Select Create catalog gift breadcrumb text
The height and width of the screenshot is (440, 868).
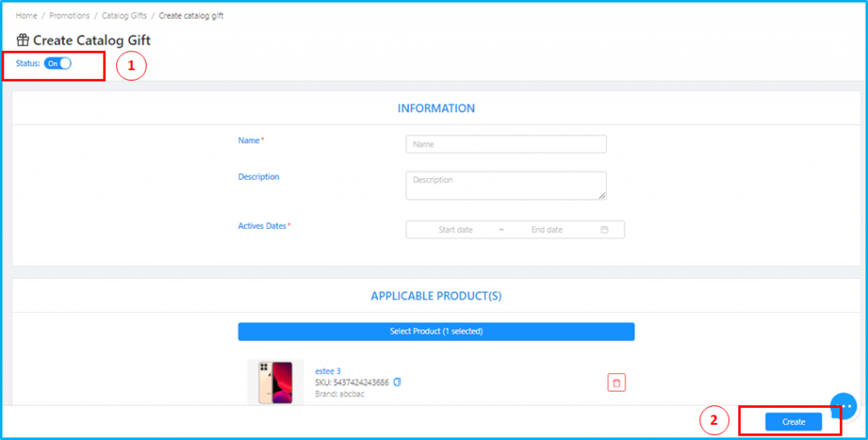[191, 15]
